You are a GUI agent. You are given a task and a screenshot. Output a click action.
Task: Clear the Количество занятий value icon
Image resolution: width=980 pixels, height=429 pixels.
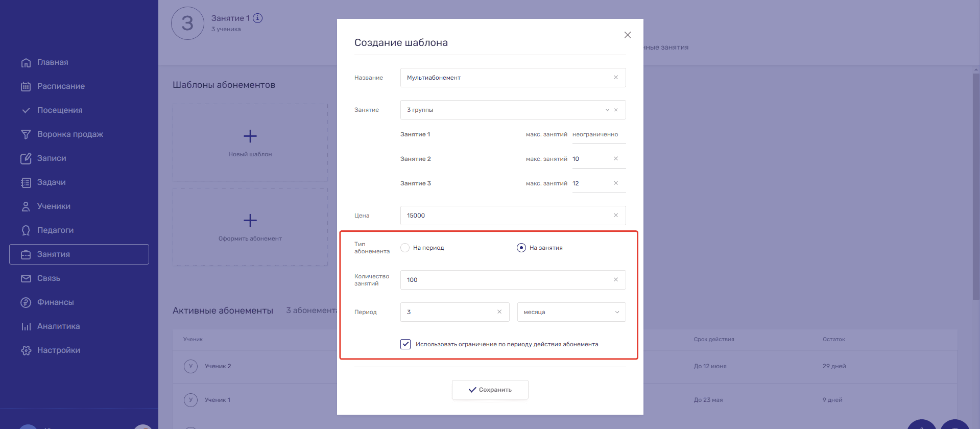pos(615,280)
